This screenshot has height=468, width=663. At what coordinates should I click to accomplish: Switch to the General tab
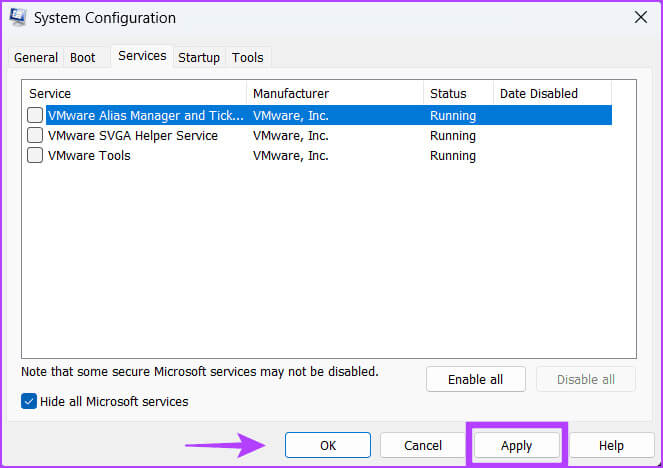[x=36, y=57]
